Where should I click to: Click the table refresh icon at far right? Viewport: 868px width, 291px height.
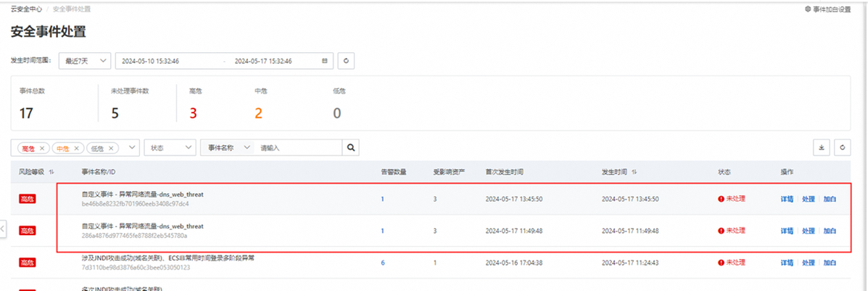tap(843, 147)
